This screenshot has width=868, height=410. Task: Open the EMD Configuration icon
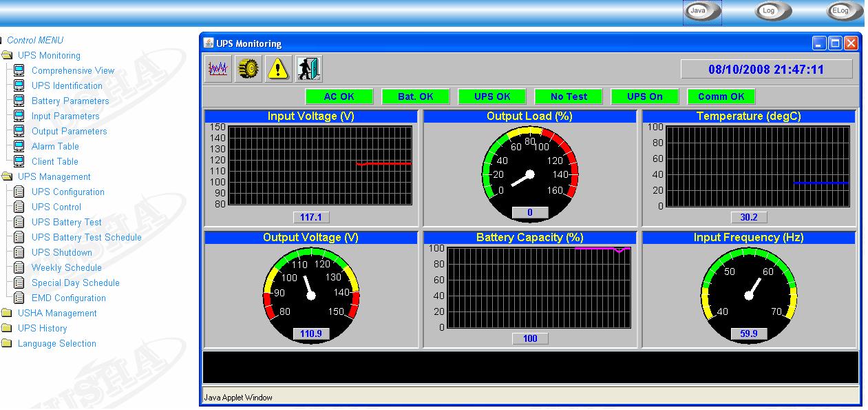pos(19,298)
